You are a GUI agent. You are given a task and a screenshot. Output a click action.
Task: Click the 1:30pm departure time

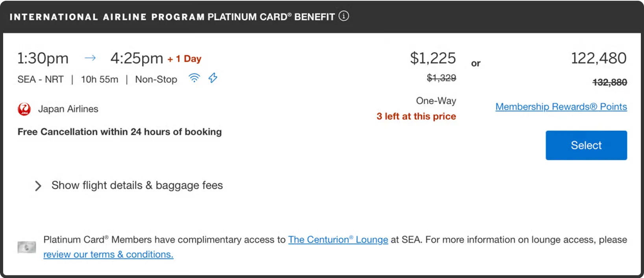[x=43, y=58]
